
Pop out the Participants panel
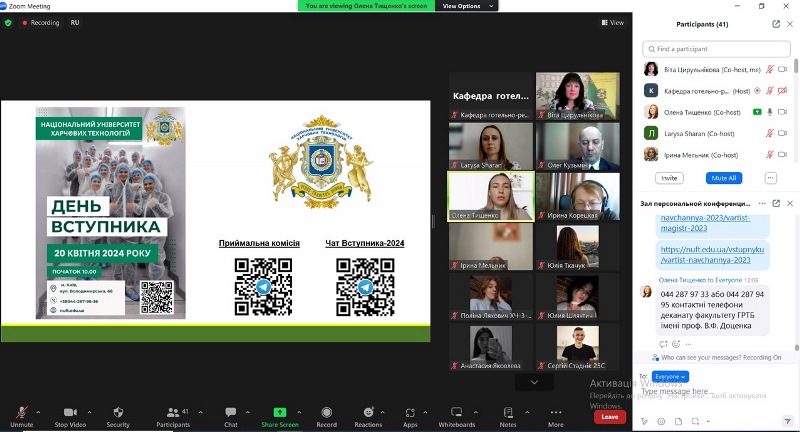[776, 24]
